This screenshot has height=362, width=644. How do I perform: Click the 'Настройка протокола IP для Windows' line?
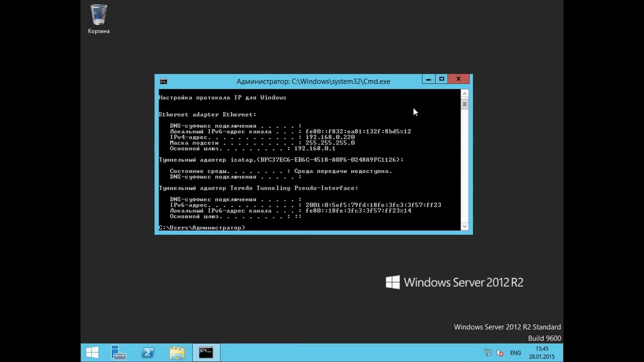click(222, 98)
